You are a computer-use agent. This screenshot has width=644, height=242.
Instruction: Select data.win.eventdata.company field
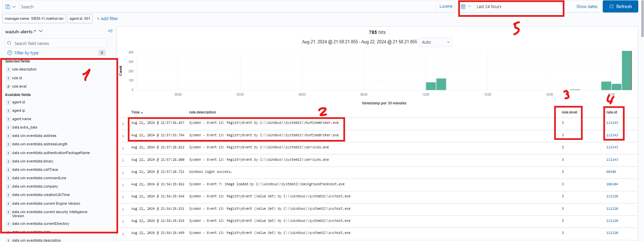pyautogui.click(x=35, y=187)
